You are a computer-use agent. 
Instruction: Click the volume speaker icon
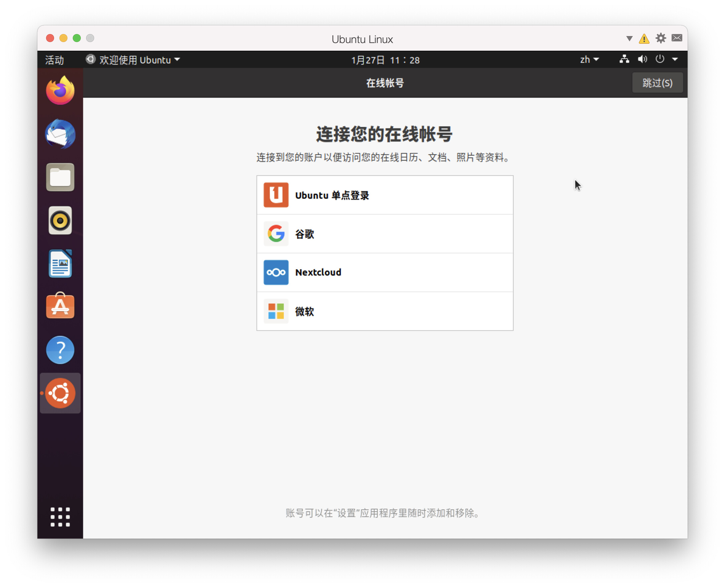click(x=642, y=59)
